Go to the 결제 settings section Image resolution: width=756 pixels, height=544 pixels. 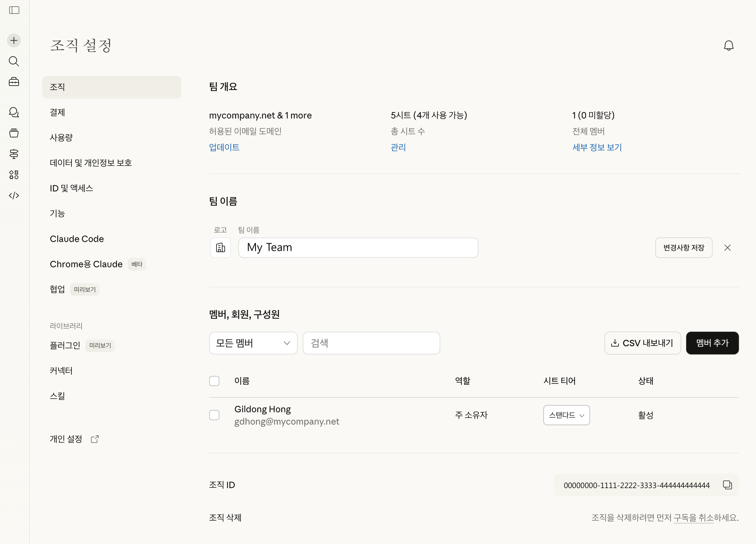coord(57,112)
